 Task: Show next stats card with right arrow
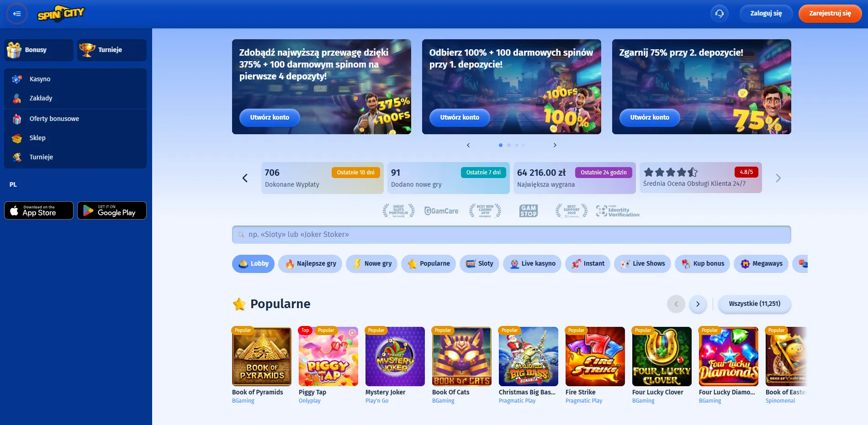(x=778, y=178)
